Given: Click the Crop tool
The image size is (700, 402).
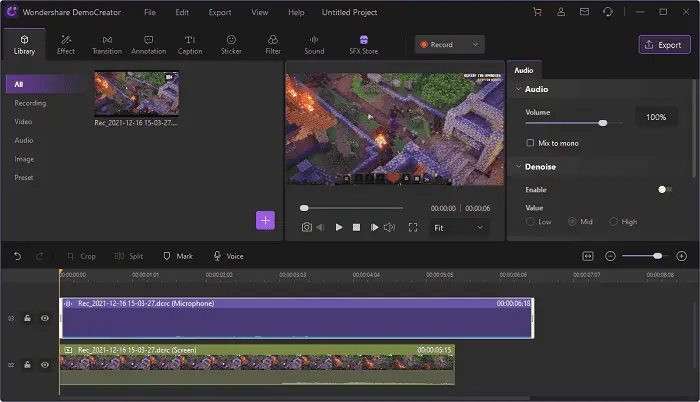Looking at the screenshot, I should (81, 256).
